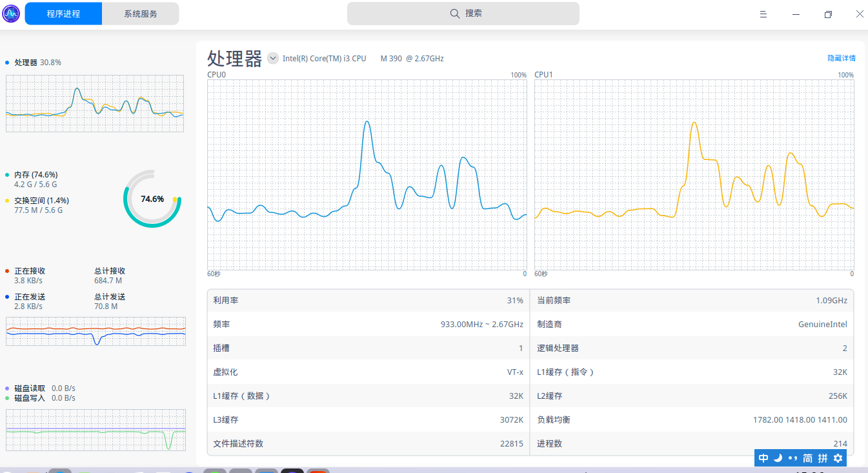Click the 684.7 M total received value
868x473 pixels.
point(108,281)
